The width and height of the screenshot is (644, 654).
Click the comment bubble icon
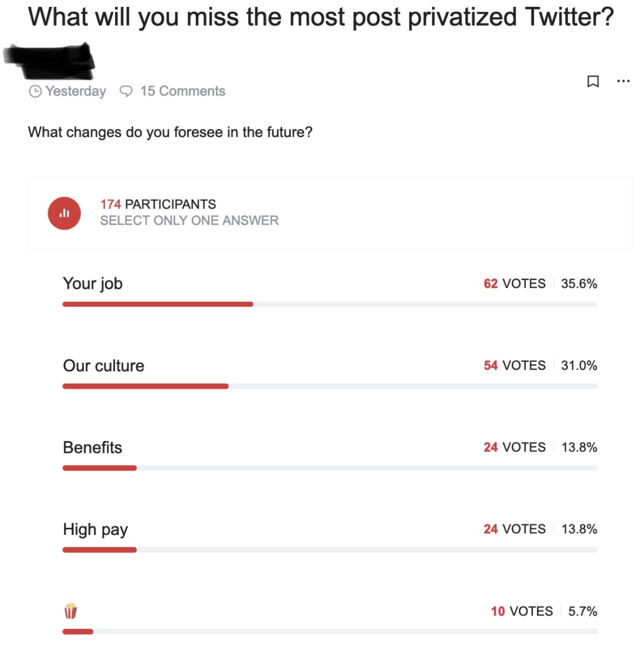click(126, 91)
